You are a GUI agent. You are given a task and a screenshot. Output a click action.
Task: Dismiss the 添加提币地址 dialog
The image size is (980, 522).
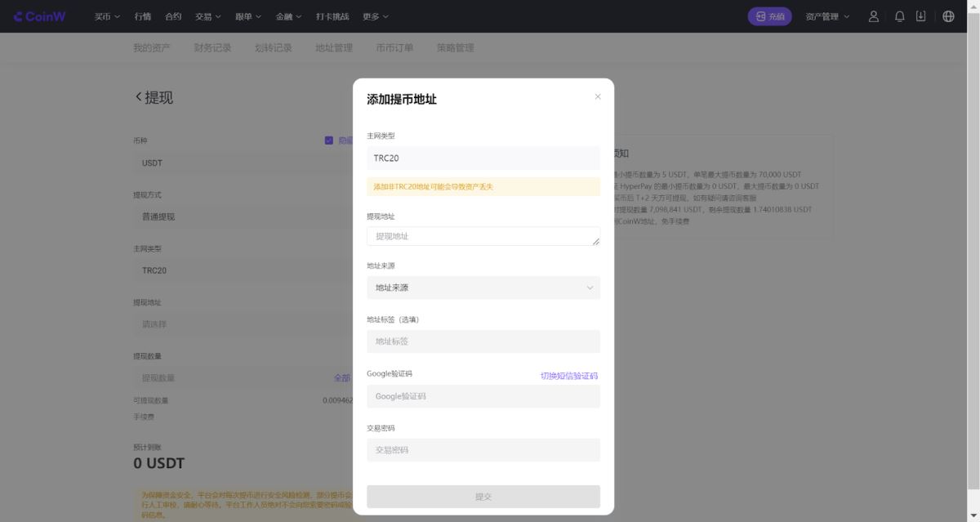pos(597,96)
